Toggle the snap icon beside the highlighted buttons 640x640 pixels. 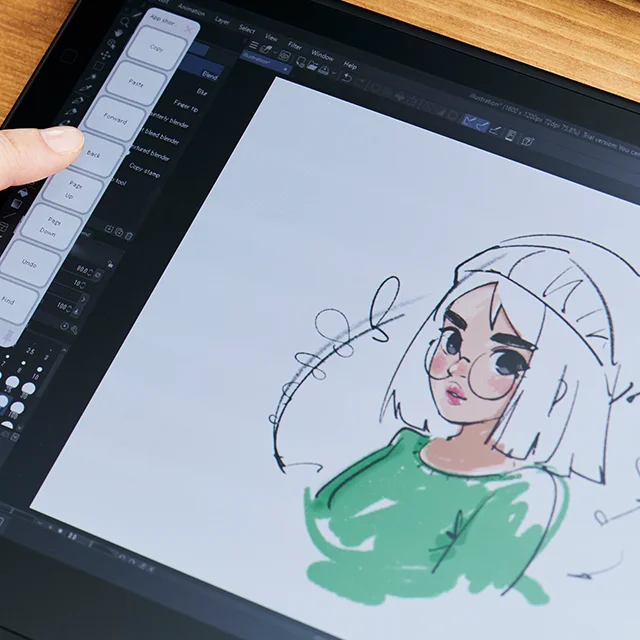pyautogui.click(x=495, y=130)
